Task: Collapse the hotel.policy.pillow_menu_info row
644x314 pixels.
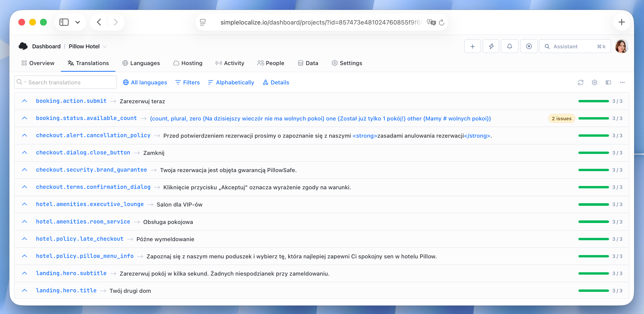Action: 25,256
